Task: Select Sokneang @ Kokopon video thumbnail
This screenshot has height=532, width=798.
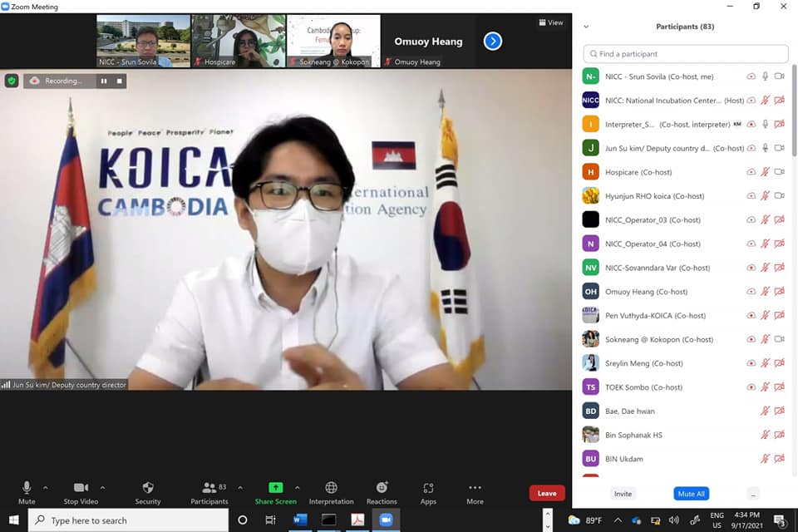Action: 334,41
